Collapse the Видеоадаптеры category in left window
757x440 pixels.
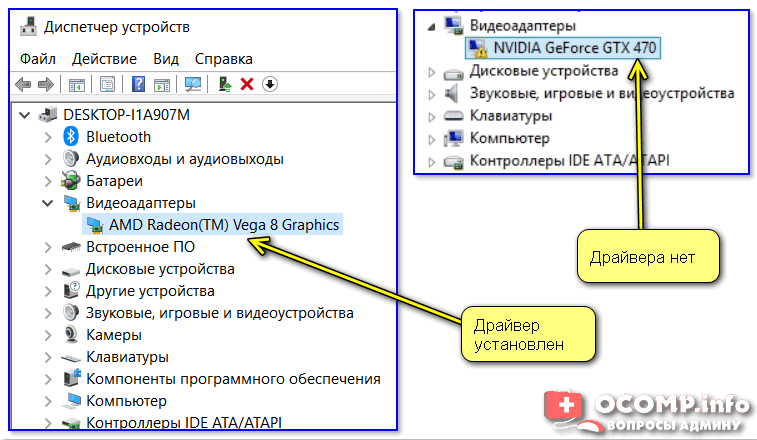[47, 203]
